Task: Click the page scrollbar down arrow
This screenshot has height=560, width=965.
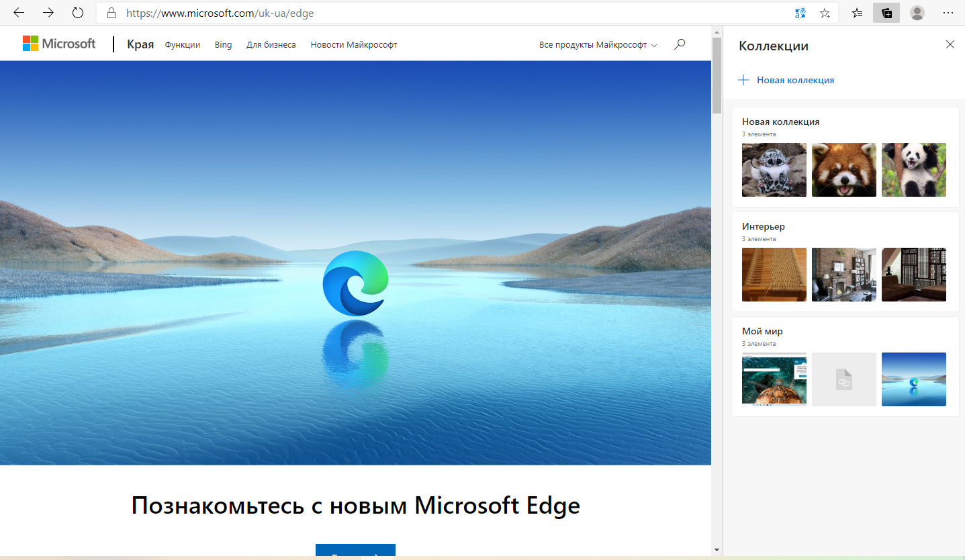Action: [x=717, y=549]
